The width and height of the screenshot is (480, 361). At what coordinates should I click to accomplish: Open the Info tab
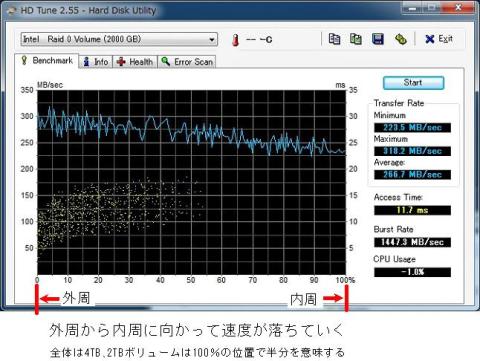point(96,62)
